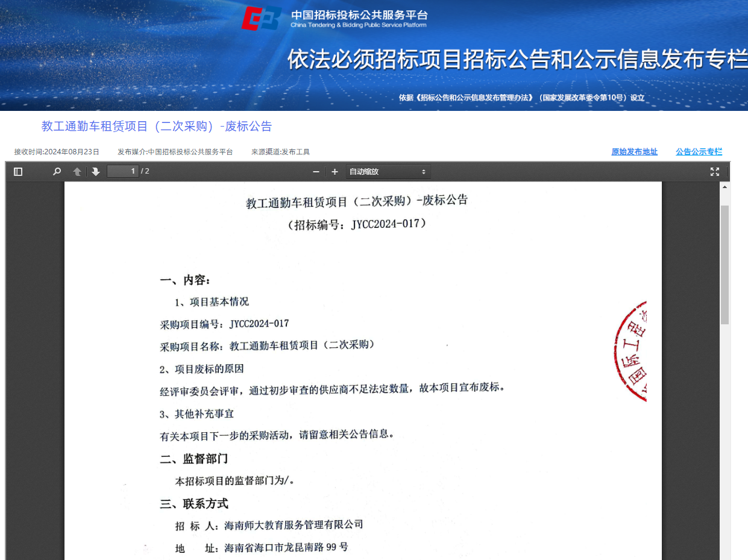Enter presentation mode via the expand-arrows icon
The height and width of the screenshot is (560, 748).
point(715,171)
